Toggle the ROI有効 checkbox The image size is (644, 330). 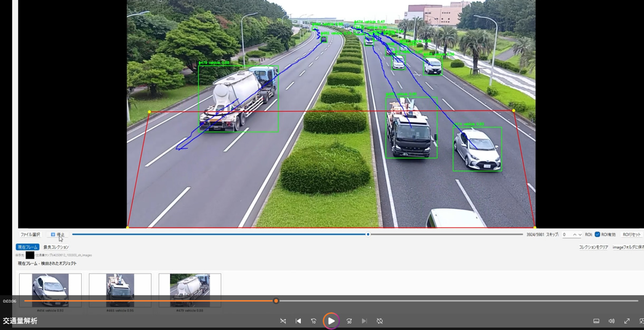tap(597, 235)
